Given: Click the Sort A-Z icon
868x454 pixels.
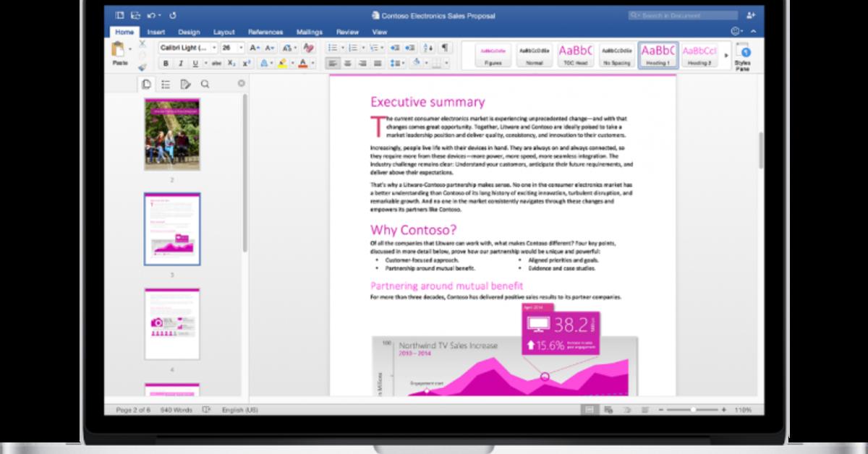Looking at the screenshot, I should click(x=428, y=48).
